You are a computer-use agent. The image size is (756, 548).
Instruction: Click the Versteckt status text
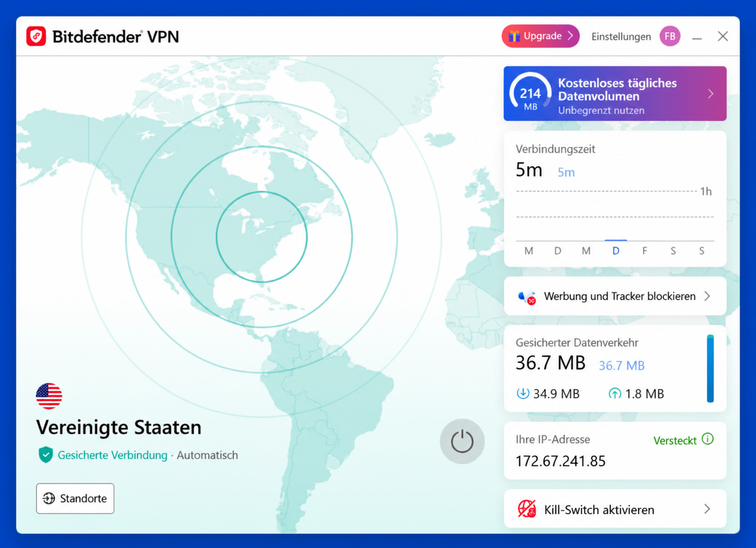675,440
